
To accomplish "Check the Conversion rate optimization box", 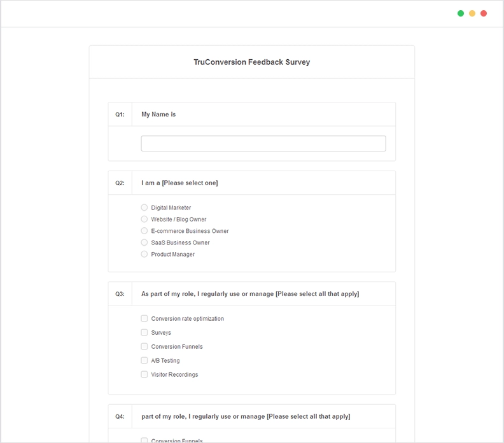I will click(x=144, y=318).
